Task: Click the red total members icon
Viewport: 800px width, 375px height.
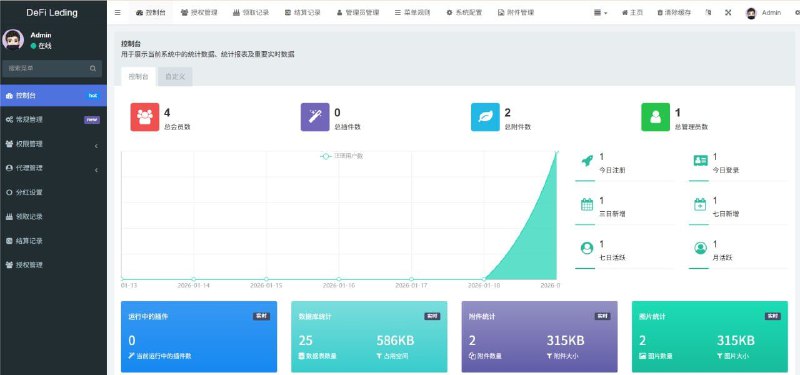Action: coord(145,117)
